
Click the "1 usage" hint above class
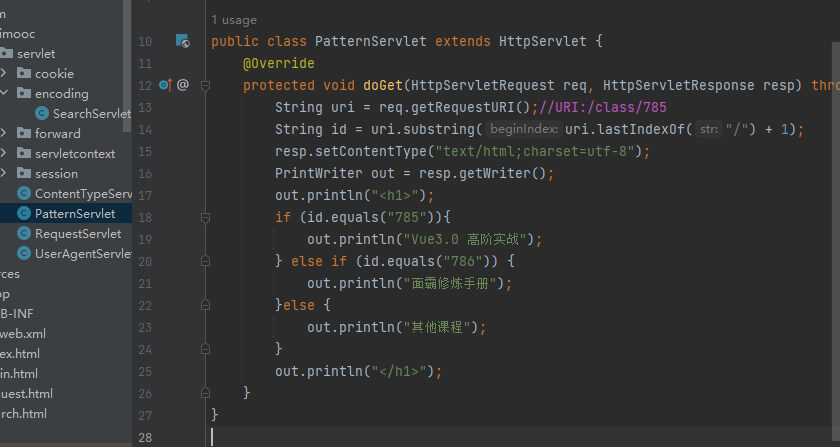pos(234,20)
